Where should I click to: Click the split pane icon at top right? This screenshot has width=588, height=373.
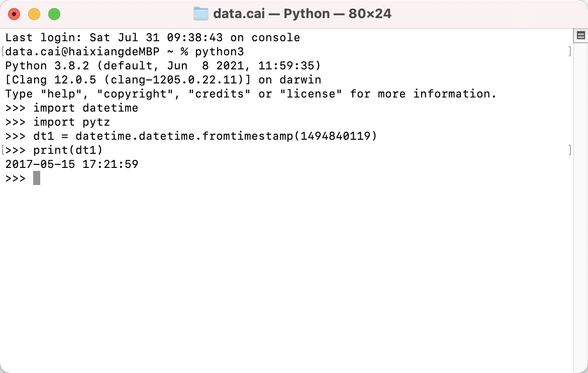(581, 36)
